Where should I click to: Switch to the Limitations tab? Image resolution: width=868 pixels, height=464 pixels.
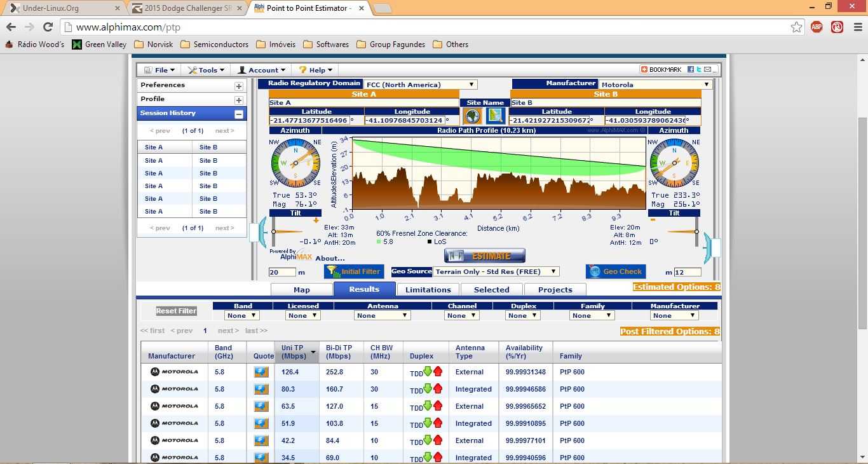tap(428, 290)
